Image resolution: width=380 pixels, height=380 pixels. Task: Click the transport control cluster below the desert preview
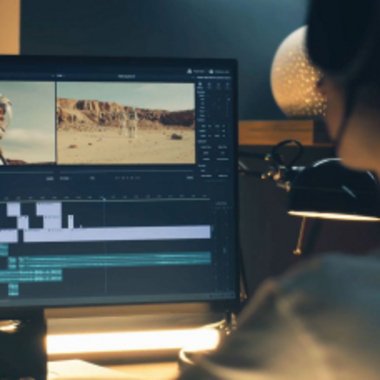coord(127,178)
